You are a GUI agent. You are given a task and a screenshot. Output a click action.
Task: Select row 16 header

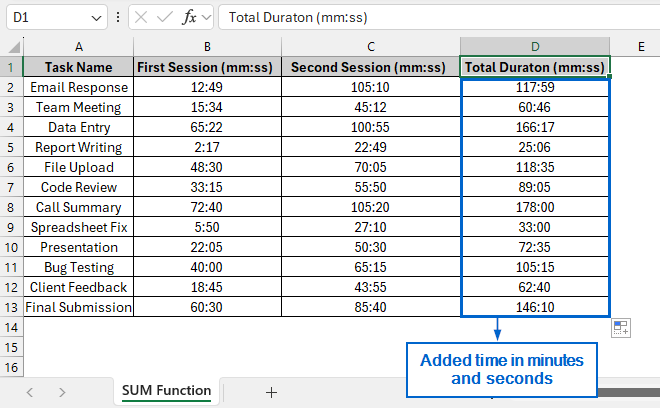pyautogui.click(x=11, y=368)
